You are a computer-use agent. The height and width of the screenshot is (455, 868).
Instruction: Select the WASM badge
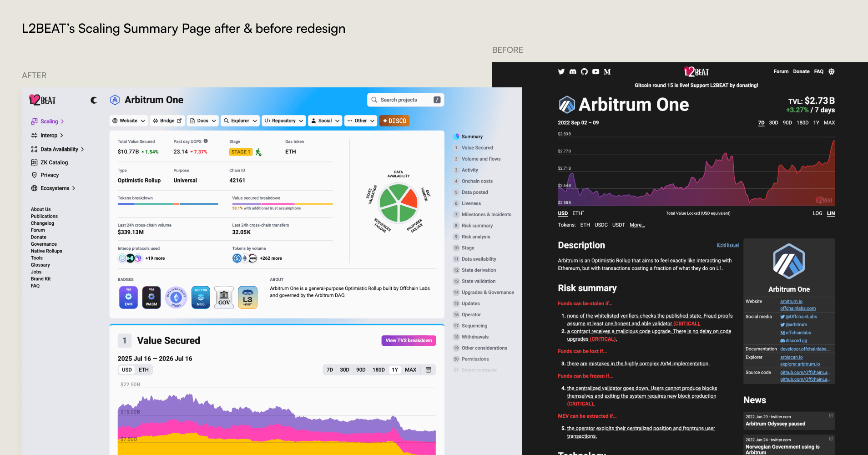(x=151, y=298)
